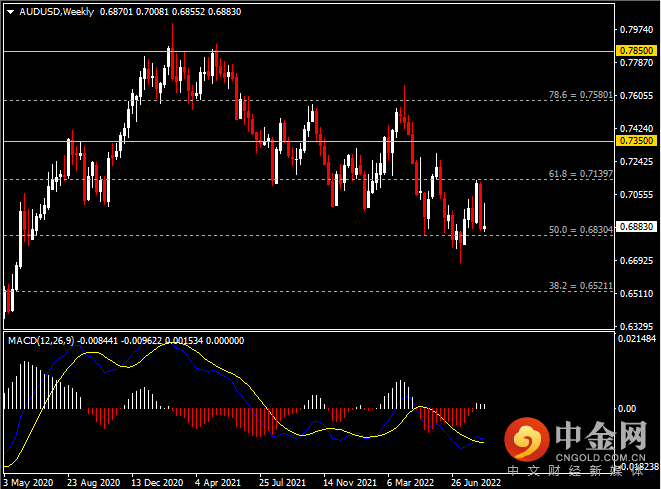Open the chart dropdown triangle beside AUDUSD

click(11, 12)
